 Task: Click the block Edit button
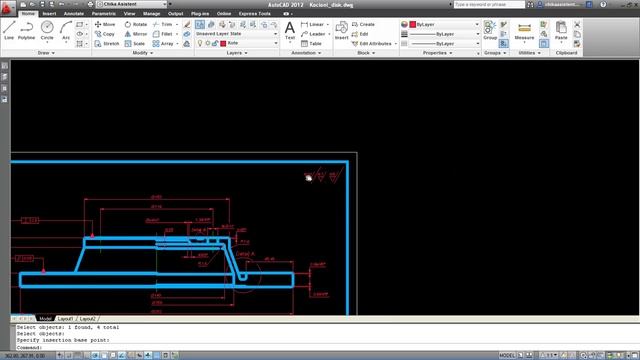(x=360, y=34)
